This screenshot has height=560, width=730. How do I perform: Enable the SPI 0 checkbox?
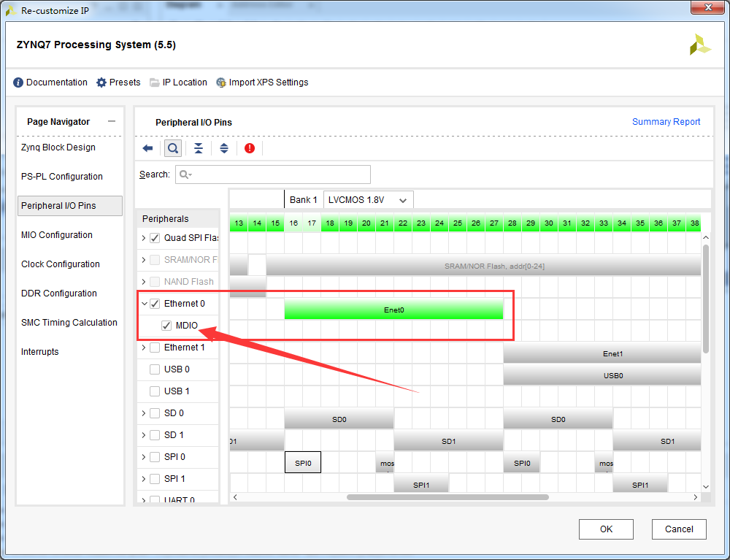tap(155, 456)
